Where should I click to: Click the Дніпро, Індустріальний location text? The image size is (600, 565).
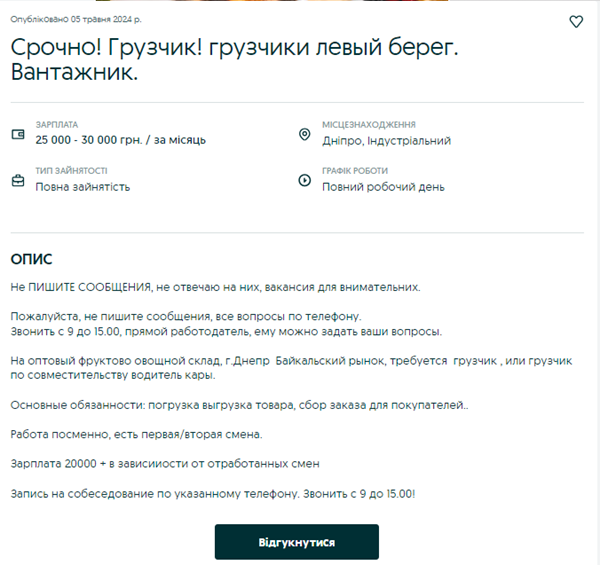point(386,141)
